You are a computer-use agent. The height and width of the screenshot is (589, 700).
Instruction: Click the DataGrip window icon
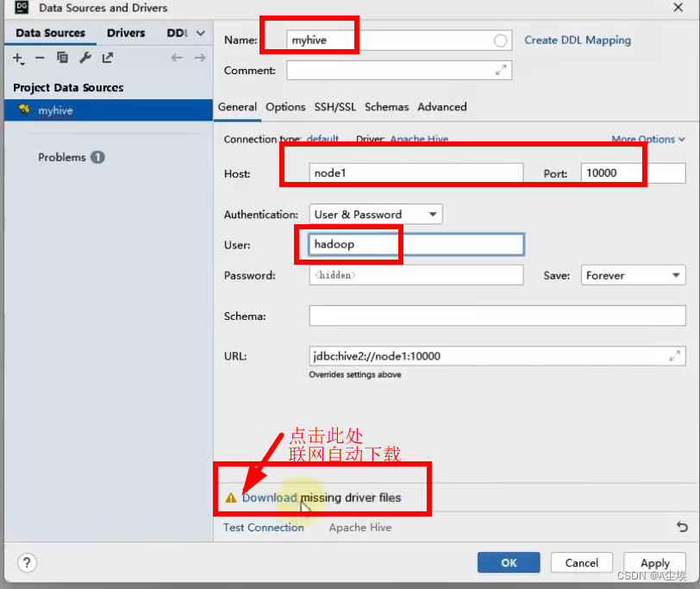click(22, 7)
